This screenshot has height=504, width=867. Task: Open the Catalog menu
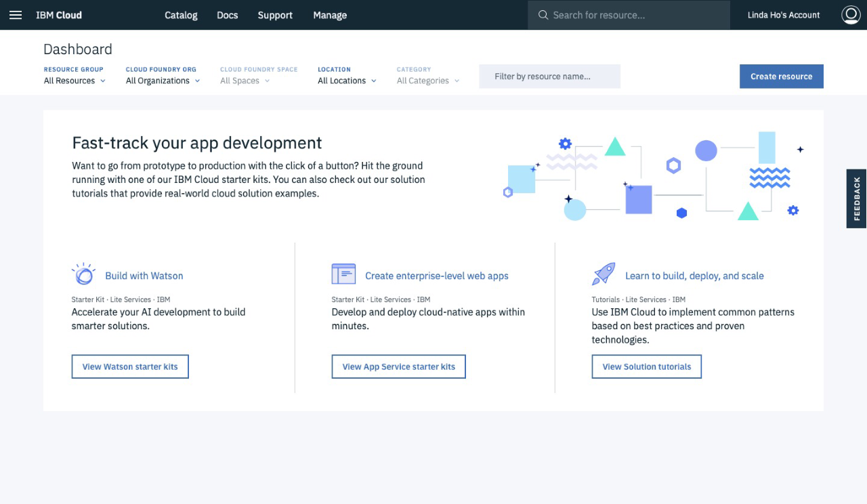[x=181, y=15]
